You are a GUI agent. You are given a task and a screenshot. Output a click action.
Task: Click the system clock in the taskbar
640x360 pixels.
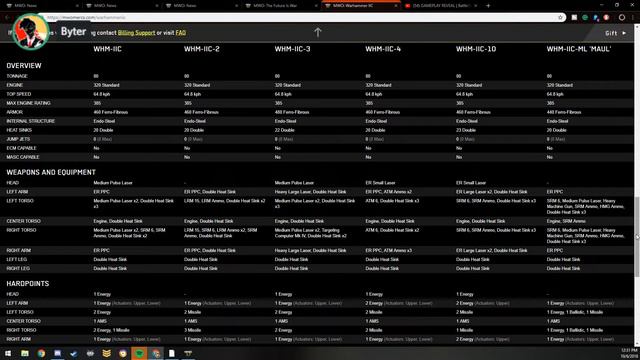630,353
